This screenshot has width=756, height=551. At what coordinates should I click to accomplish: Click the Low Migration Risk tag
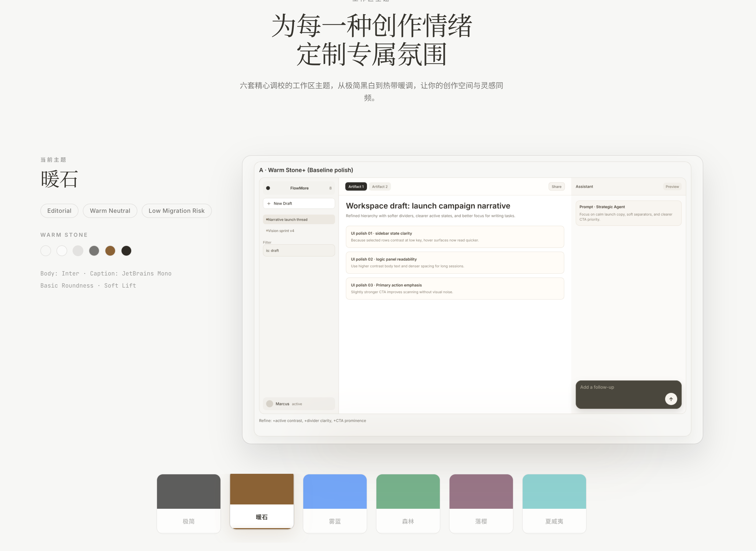tap(177, 211)
